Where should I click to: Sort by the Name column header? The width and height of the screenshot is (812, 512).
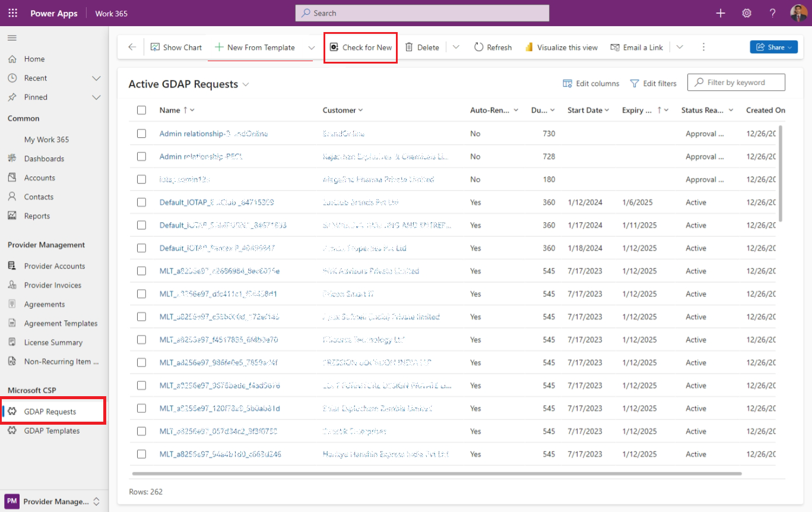click(x=177, y=110)
